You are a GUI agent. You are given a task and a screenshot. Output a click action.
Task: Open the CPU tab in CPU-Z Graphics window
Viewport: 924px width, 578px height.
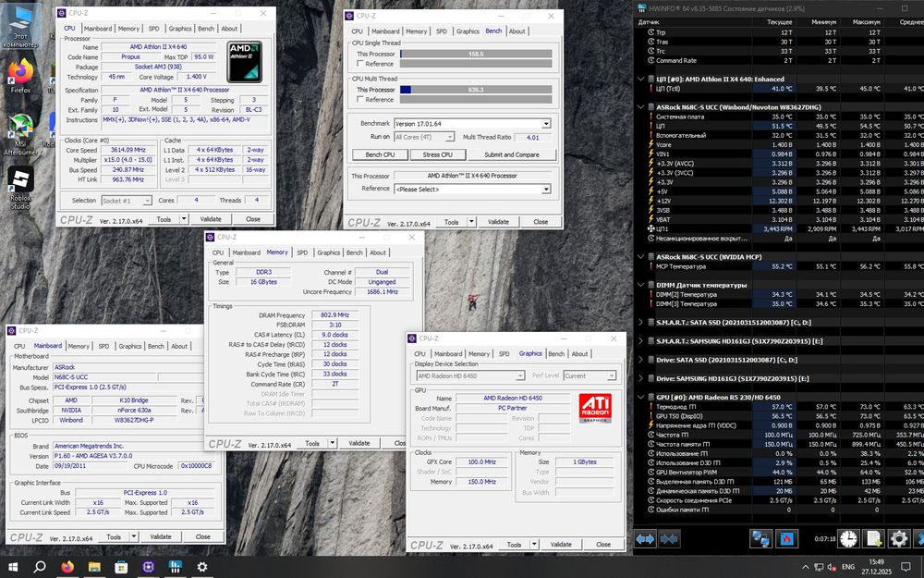[x=419, y=354]
